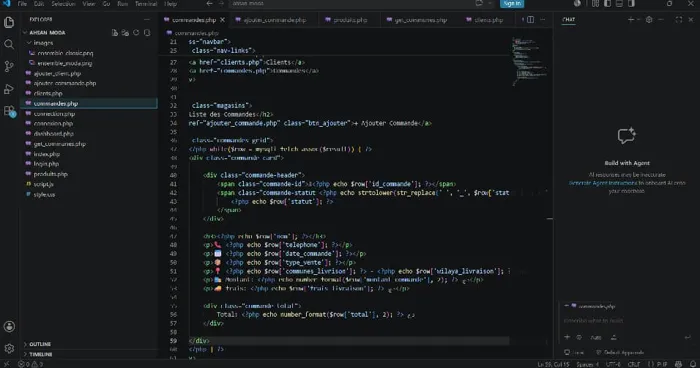Expand the TIMELINE section
This screenshot has height=368, width=700.
[x=41, y=354]
